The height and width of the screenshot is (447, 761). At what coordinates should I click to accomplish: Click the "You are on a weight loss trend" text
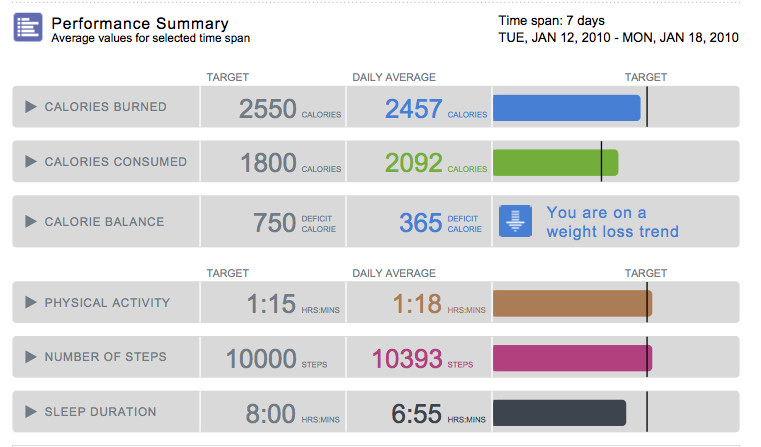612,222
